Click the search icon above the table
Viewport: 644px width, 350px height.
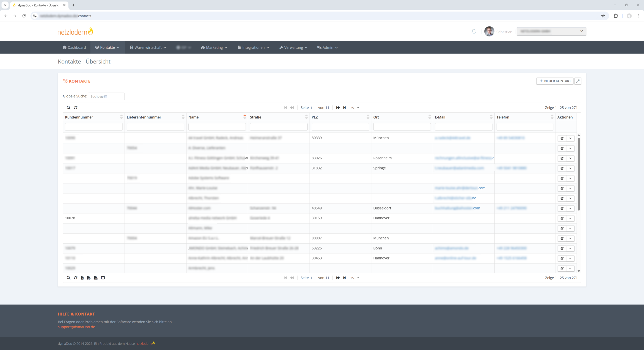click(x=68, y=108)
